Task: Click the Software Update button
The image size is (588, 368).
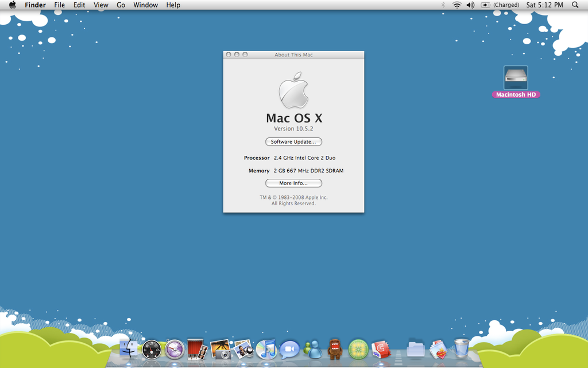Action: 293,142
